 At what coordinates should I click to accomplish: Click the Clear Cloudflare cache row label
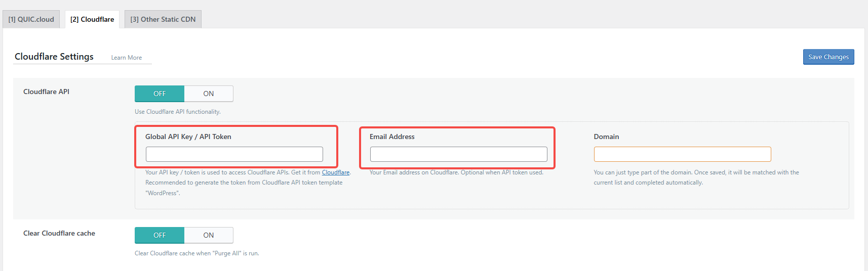[59, 233]
